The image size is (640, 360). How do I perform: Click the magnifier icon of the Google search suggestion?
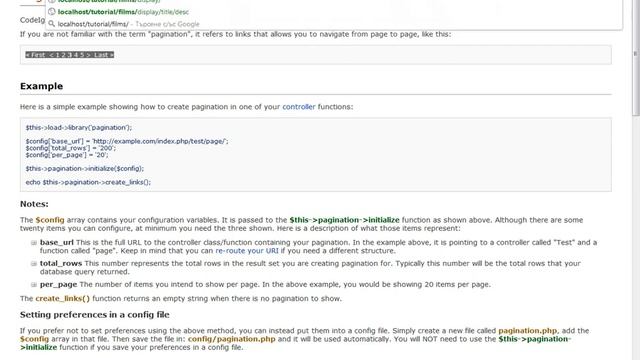tap(51, 24)
